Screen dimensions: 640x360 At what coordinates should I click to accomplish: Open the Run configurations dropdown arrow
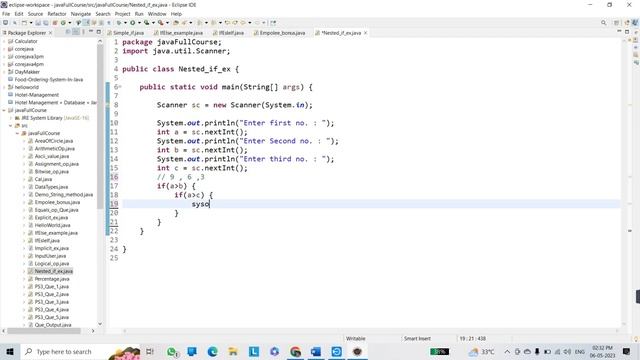pos(139,23)
